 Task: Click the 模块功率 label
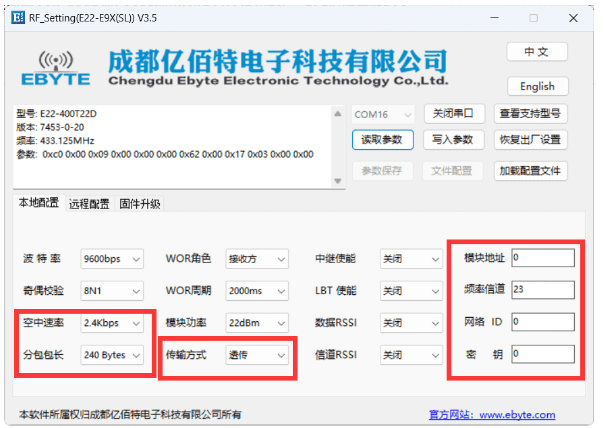tap(186, 322)
